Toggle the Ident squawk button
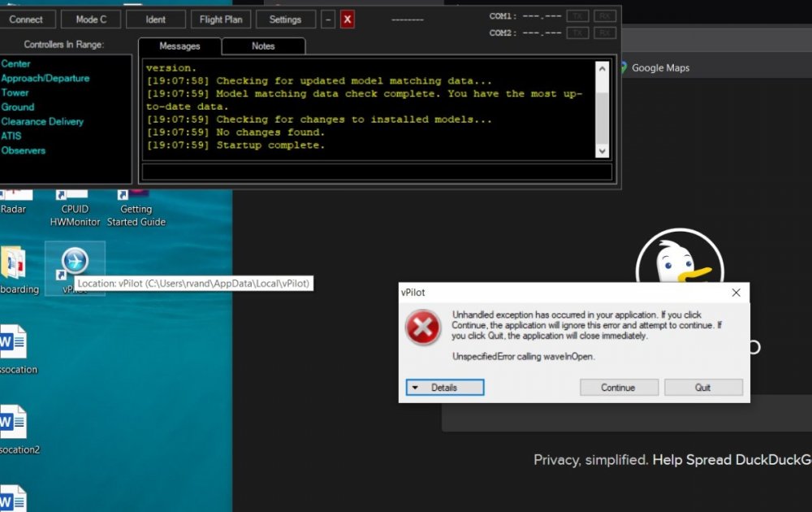The height and width of the screenshot is (512, 812). click(x=155, y=19)
